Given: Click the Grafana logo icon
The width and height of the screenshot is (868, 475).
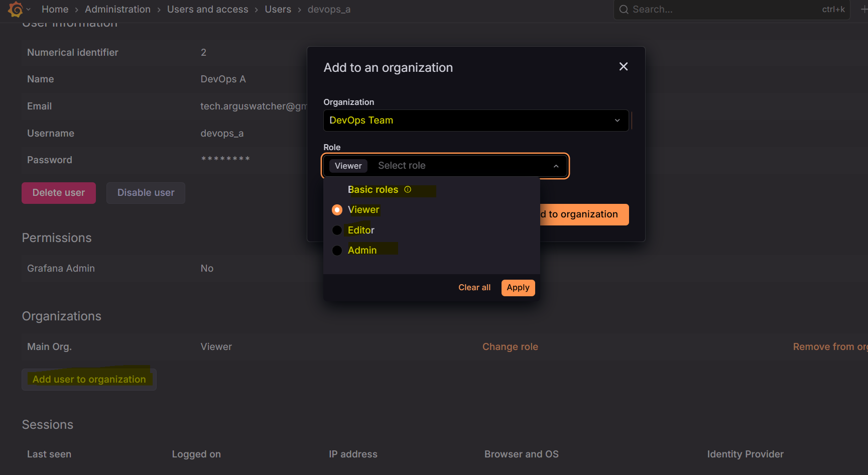Looking at the screenshot, I should [x=16, y=9].
